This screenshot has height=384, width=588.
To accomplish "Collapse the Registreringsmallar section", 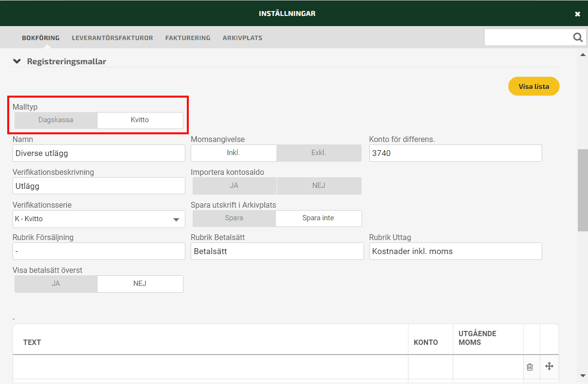I will coord(17,61).
